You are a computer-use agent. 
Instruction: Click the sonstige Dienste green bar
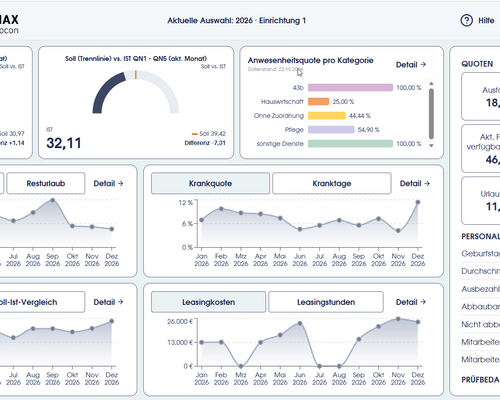point(350,144)
